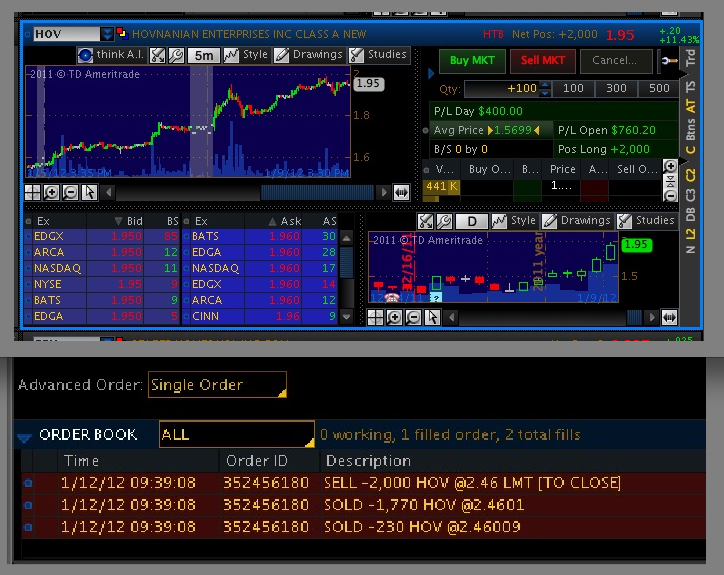Click the phone event marker on daily chart
Viewport: 724px width, 575px height.
392,298
